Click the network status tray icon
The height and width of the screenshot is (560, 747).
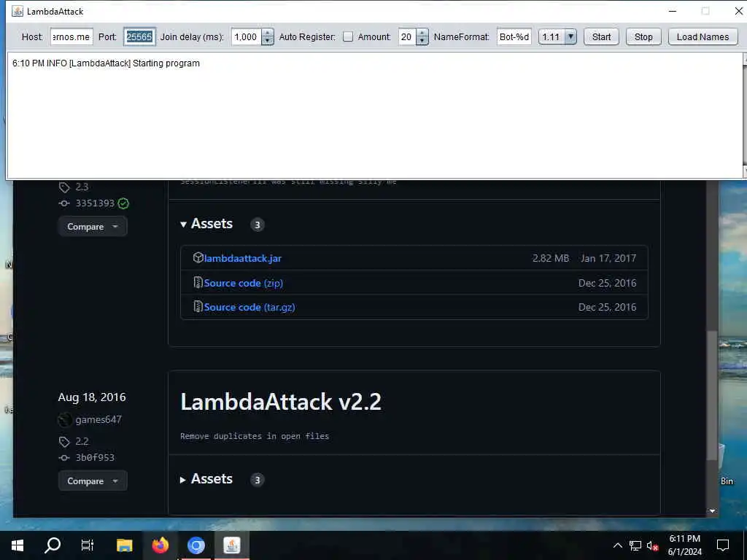point(635,545)
